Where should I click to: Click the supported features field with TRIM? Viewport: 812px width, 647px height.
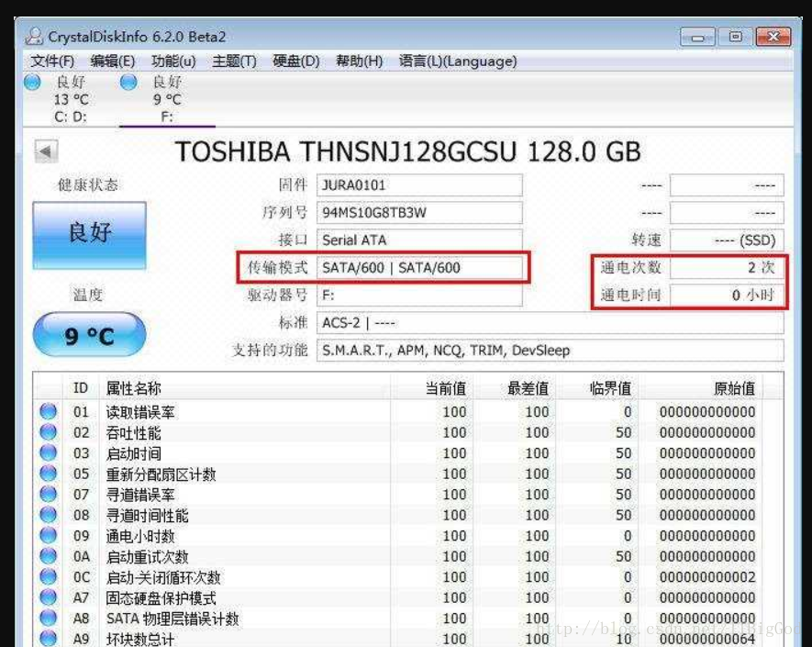click(550, 351)
